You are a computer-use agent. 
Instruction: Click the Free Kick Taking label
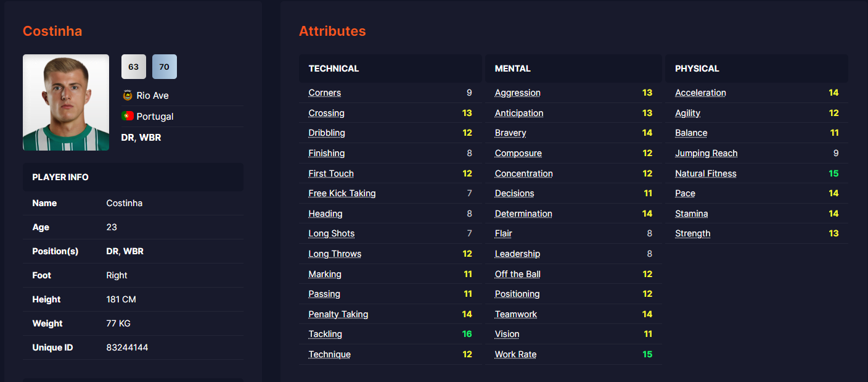[x=342, y=193]
